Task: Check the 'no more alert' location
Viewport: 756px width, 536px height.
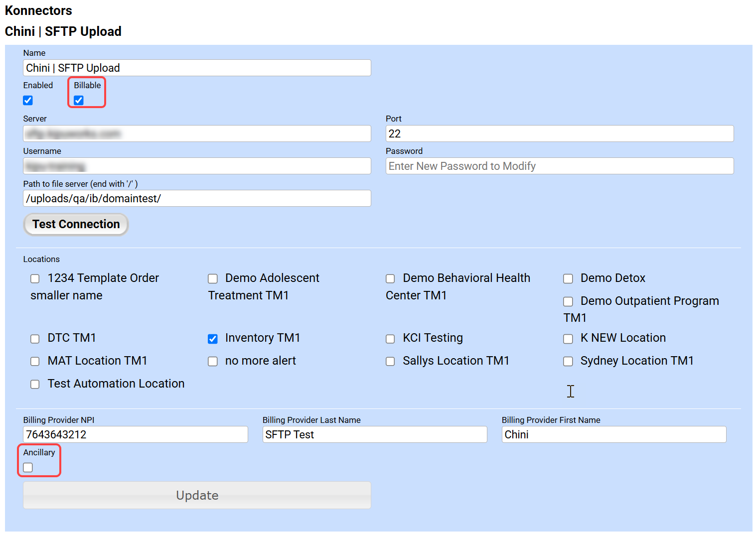Action: 213,361
